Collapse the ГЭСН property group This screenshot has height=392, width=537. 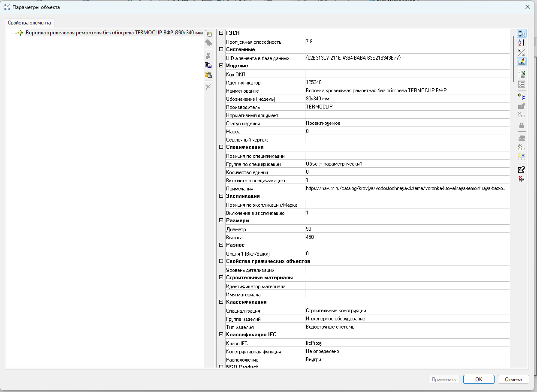pyautogui.click(x=221, y=33)
